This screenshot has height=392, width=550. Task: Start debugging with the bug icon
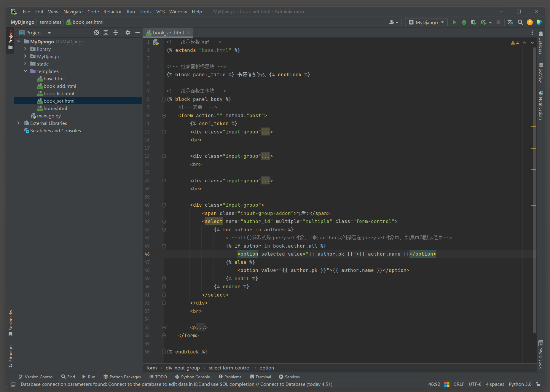pos(464,22)
